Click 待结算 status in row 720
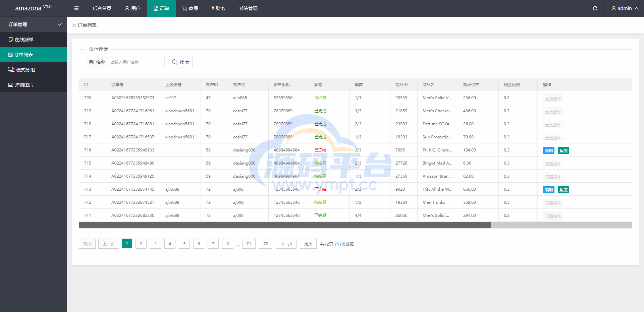Image resolution: width=644 pixels, height=312 pixels. (320, 98)
